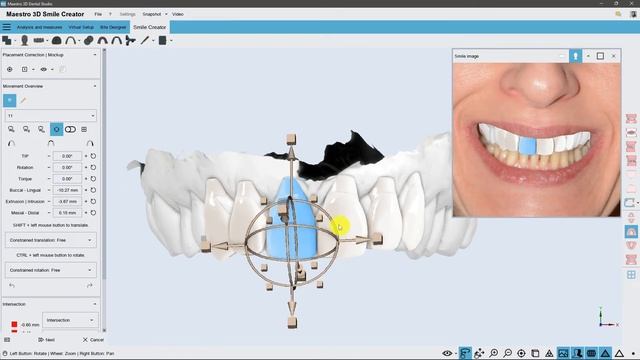Reset the Tip value

tap(93, 156)
